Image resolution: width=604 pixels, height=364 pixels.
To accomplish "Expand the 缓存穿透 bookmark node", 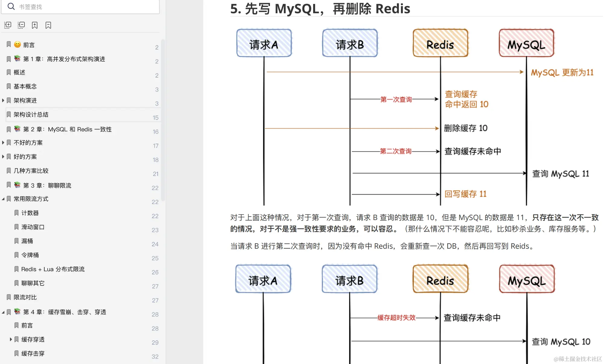I will (x=11, y=340).
